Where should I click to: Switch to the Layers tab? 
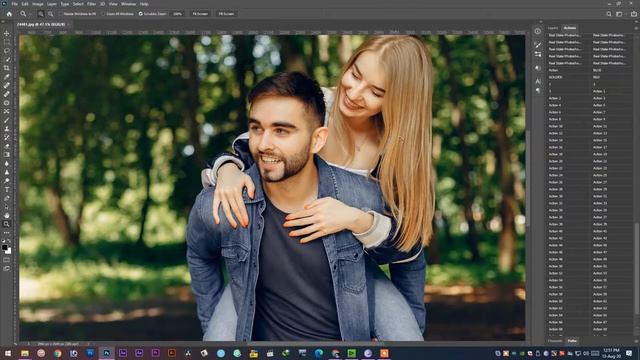(553, 28)
